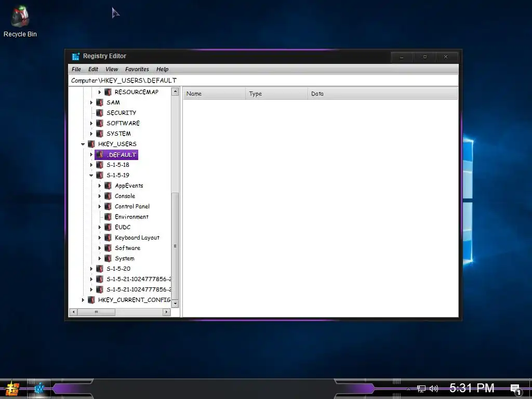Click the Control Panel key folder icon

click(x=108, y=206)
